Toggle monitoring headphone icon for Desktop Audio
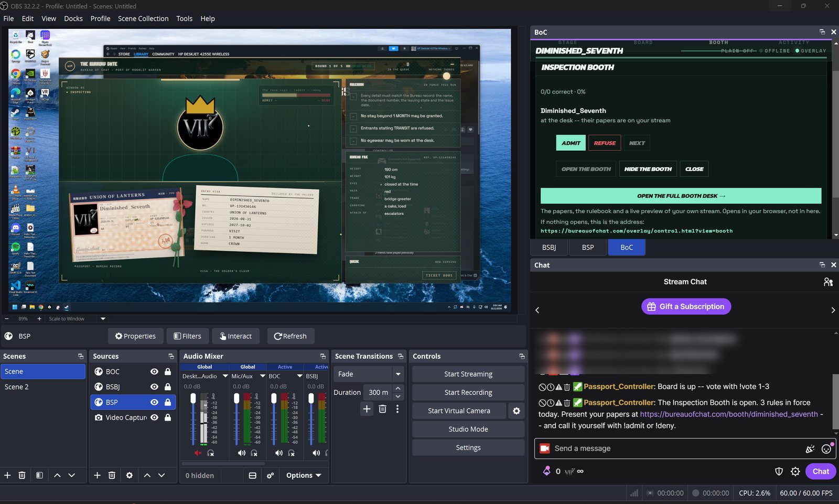The width and height of the screenshot is (839, 504). [210, 453]
